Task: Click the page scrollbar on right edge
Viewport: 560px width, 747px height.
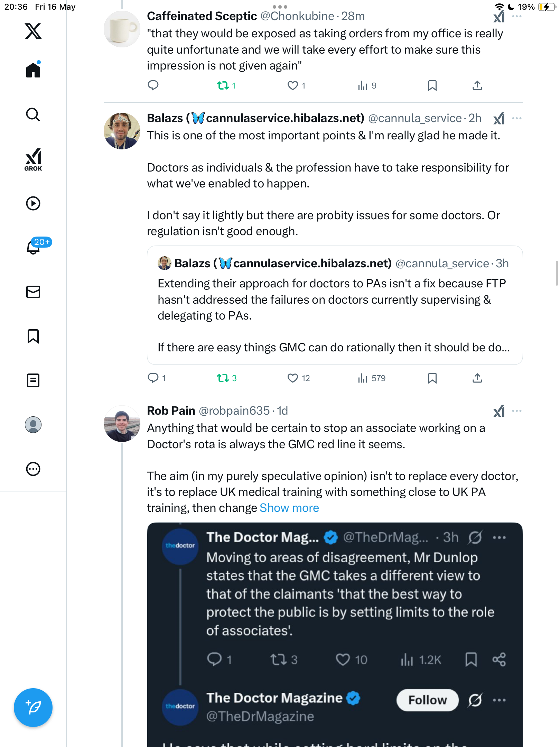Action: pyautogui.click(x=556, y=273)
